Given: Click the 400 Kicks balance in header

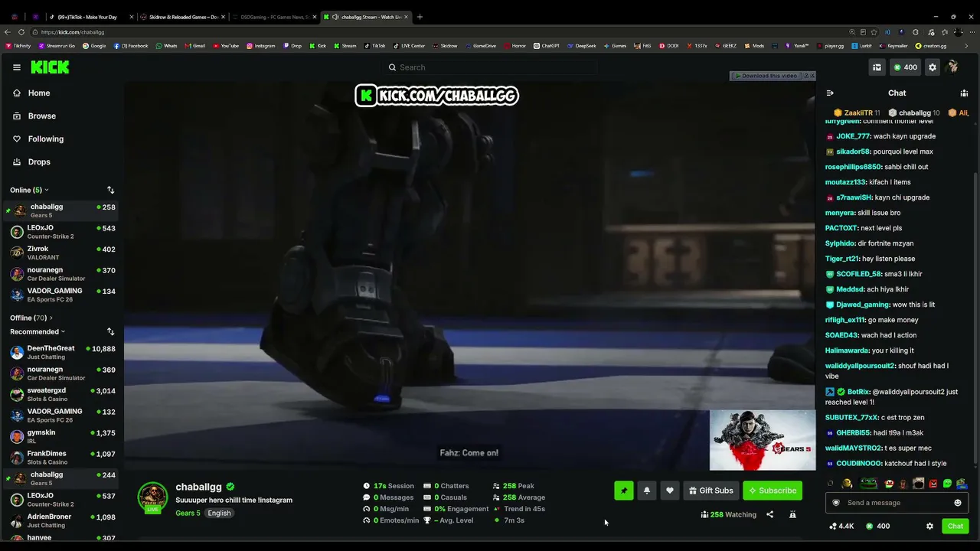Looking at the screenshot, I should click(905, 67).
